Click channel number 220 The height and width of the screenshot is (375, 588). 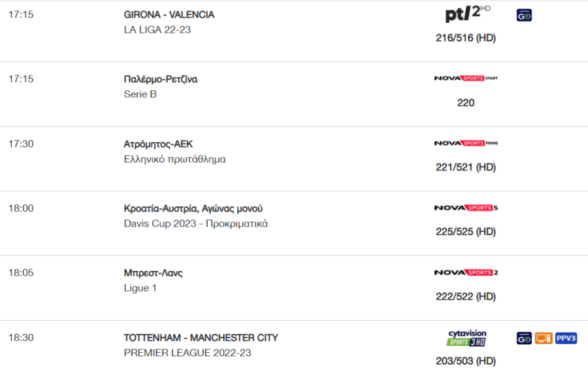[466, 103]
